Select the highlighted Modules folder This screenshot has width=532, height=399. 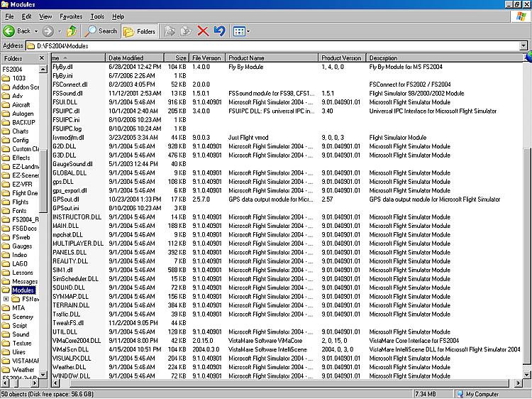tap(23, 290)
